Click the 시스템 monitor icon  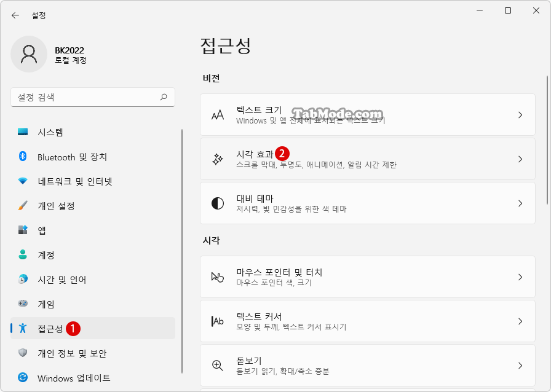pyautogui.click(x=23, y=131)
